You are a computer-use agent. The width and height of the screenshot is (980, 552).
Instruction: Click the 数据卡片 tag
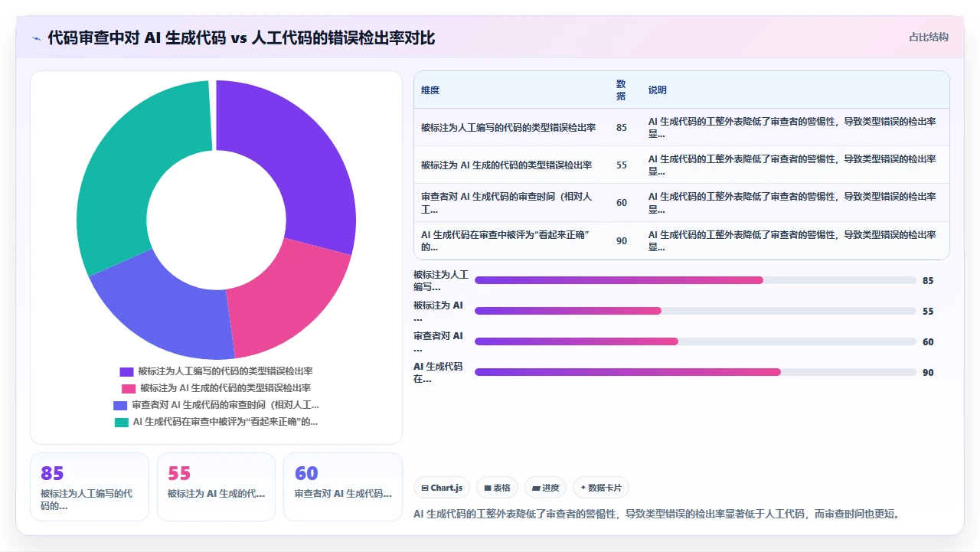click(601, 488)
